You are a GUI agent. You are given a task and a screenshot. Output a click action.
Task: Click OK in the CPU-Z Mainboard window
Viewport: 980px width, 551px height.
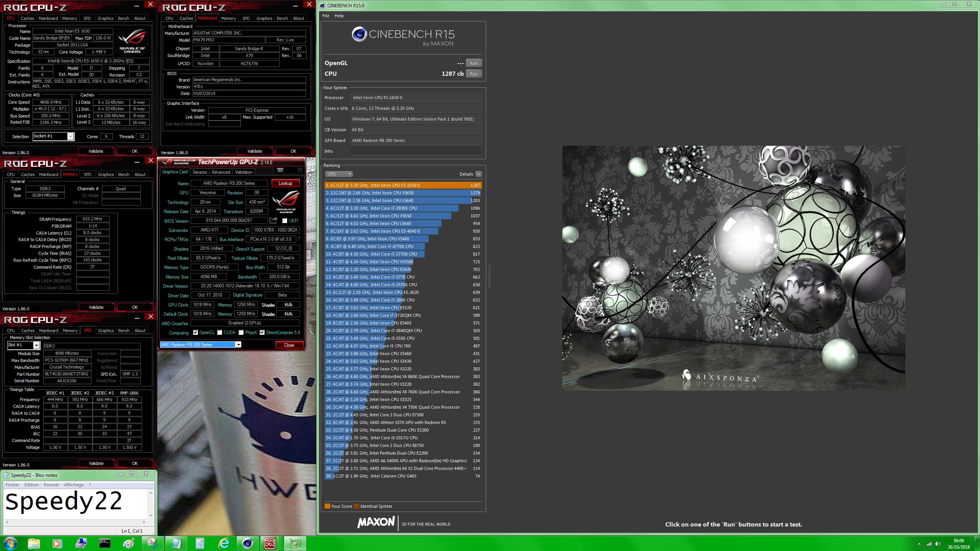pos(293,151)
